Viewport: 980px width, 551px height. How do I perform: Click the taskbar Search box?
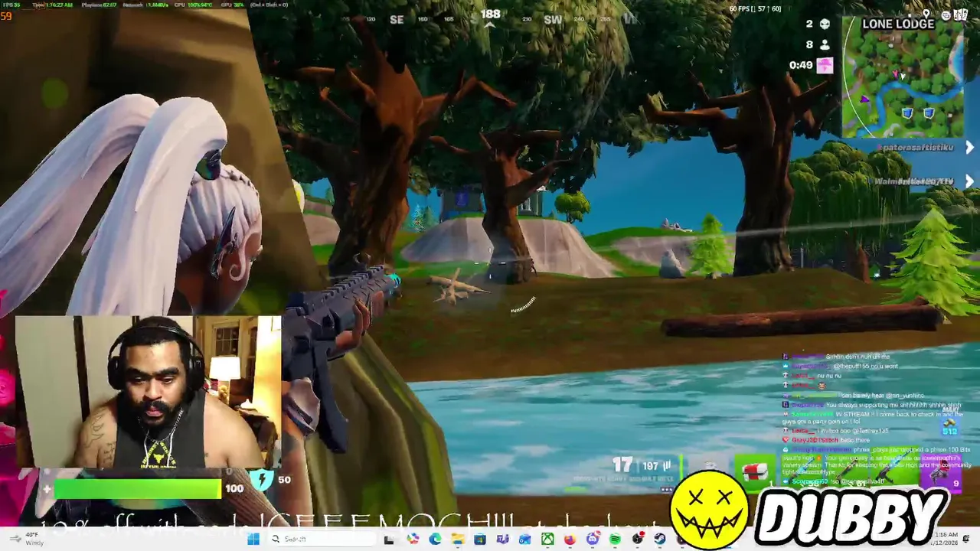325,540
